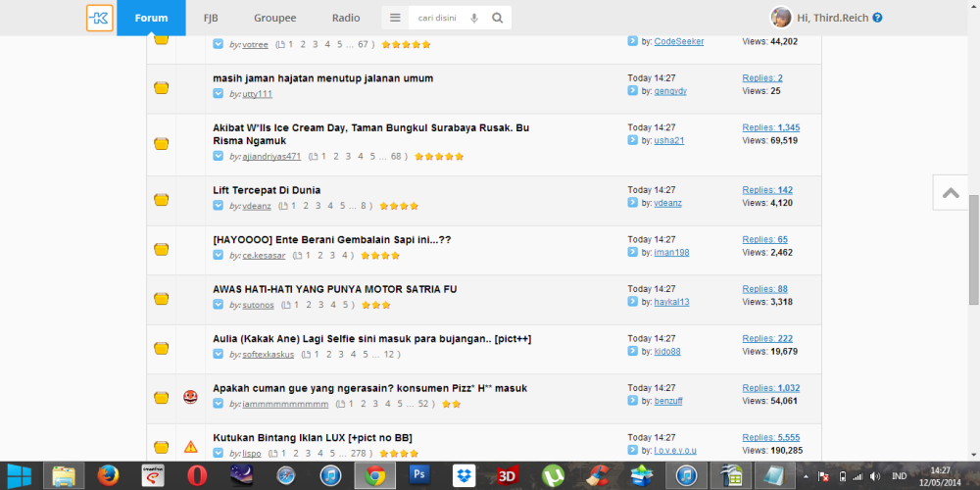The height and width of the screenshot is (490, 980).
Task: Open CCleaner from taskbar
Action: coord(598,476)
